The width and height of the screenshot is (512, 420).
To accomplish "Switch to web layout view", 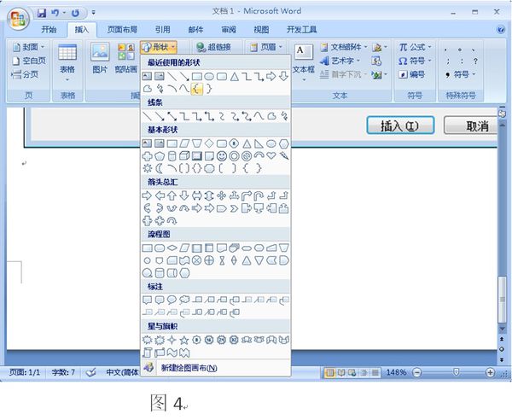I will pyautogui.click(x=352, y=373).
